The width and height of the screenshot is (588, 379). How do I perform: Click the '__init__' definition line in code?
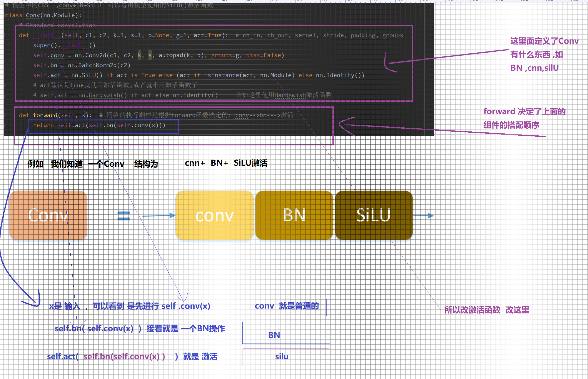click(x=124, y=35)
